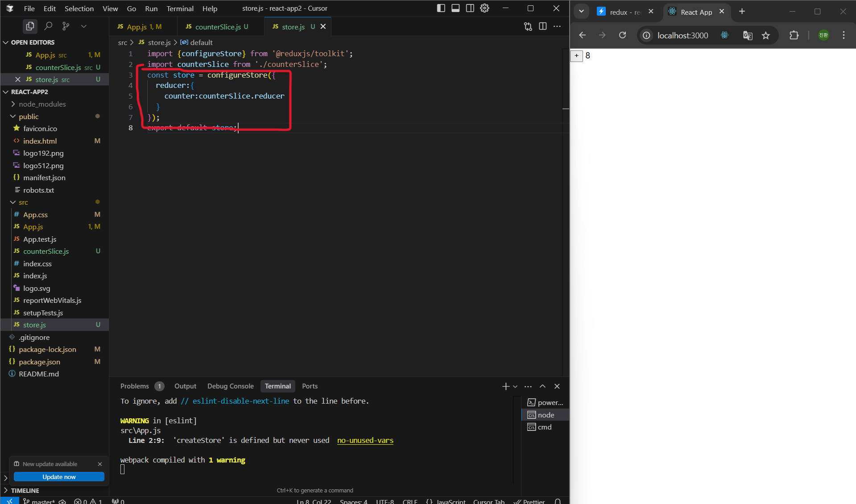Open counterSlice.js in the src folder tree
This screenshot has height=504, width=856.
46,252
